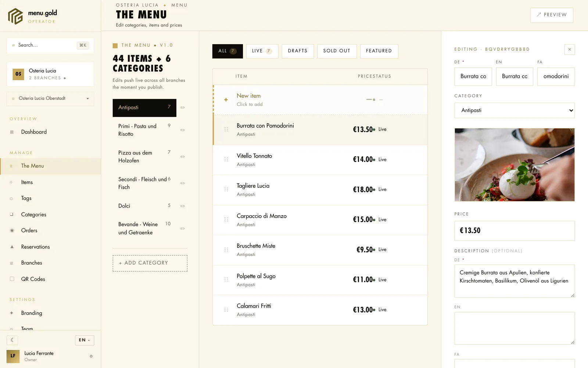This screenshot has height=368, width=588.
Task: Edit the Pizza aus dem Holzofen pencil icon
Action: (183, 157)
